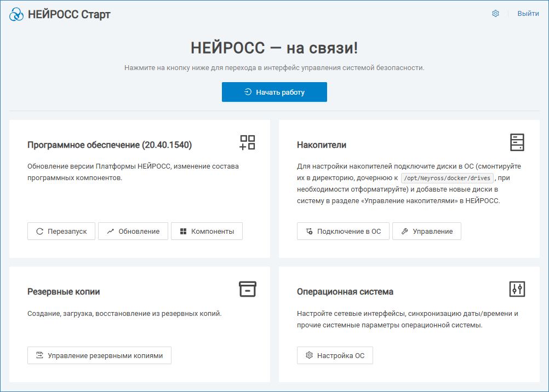Screen dimensions: 549x392
Task: Click the /opt/Neyross/docker/drives path code
Action: (447, 178)
